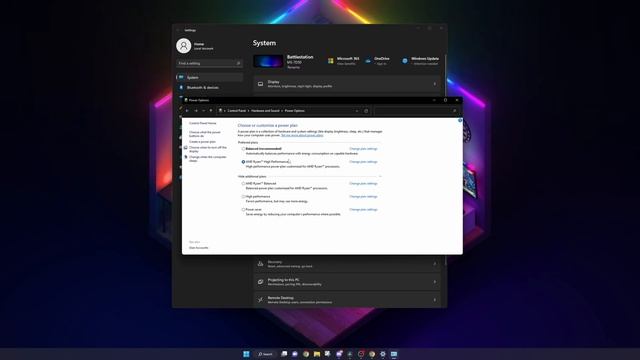This screenshot has height=360, width=640.
Task: Go up one level in Control Panel
Action: (211, 111)
